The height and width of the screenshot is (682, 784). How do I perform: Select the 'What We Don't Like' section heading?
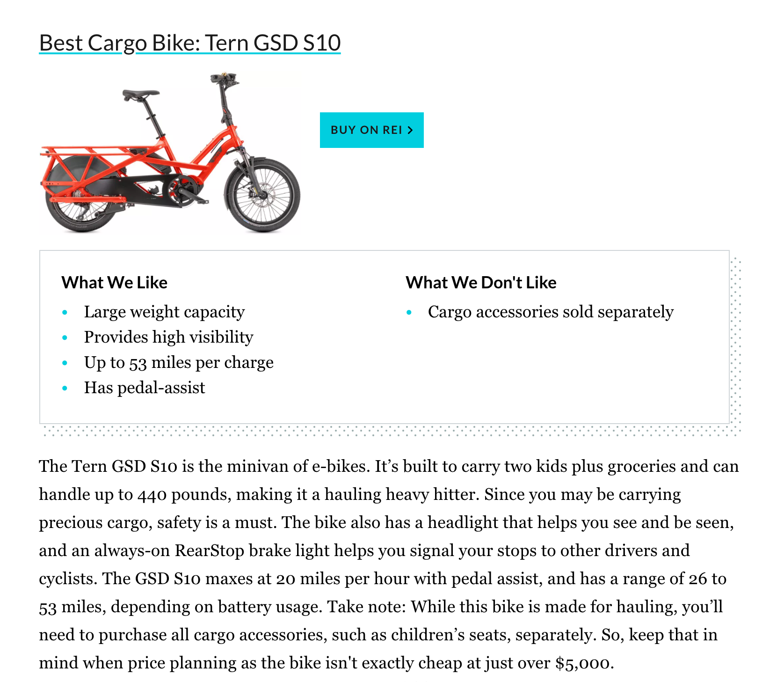coord(481,282)
